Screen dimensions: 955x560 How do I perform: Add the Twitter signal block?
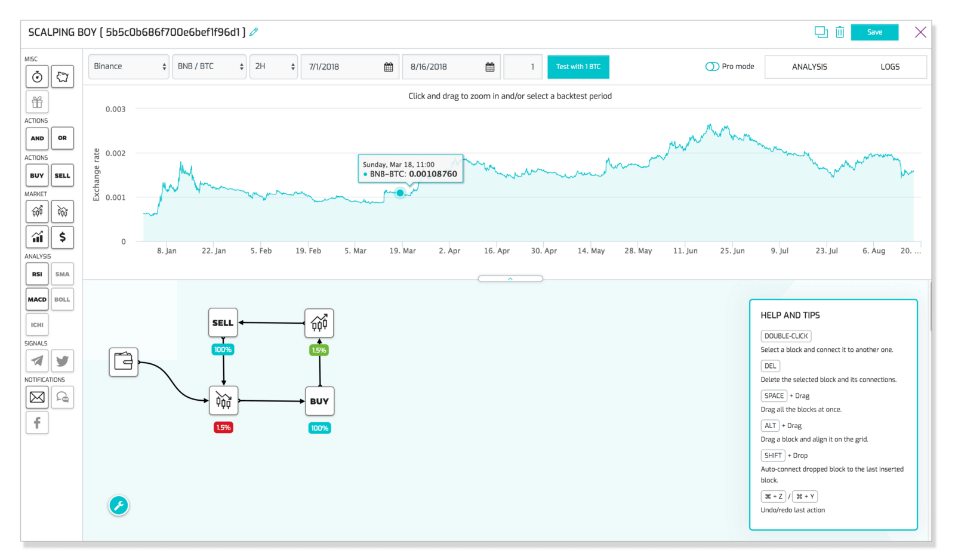[x=62, y=361]
